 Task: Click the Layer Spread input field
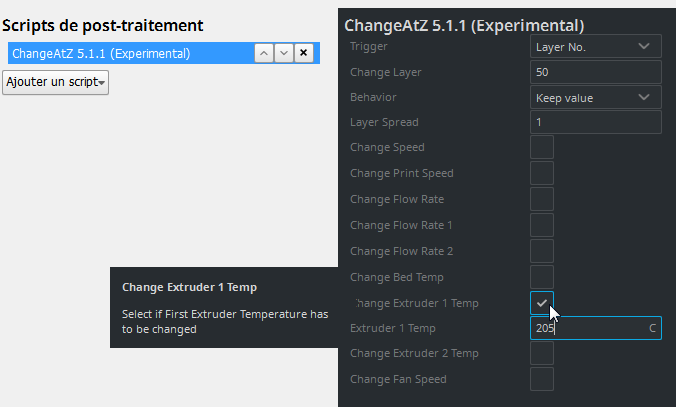point(596,122)
